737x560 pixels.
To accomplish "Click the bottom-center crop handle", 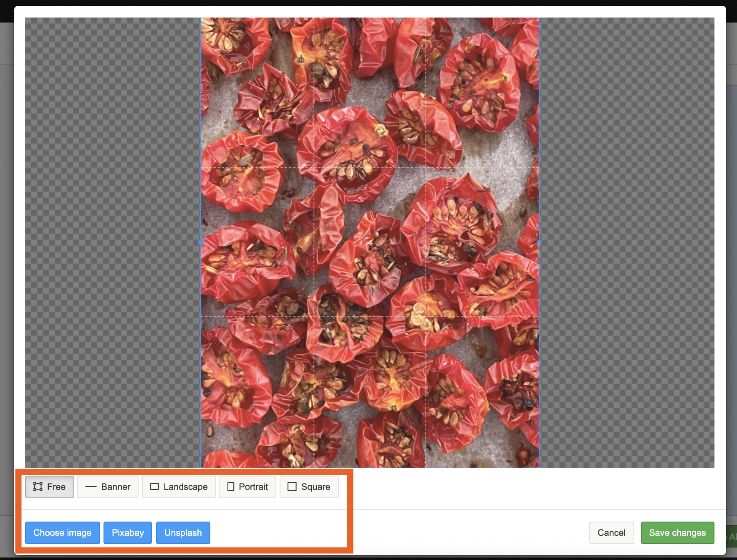I will point(370,467).
